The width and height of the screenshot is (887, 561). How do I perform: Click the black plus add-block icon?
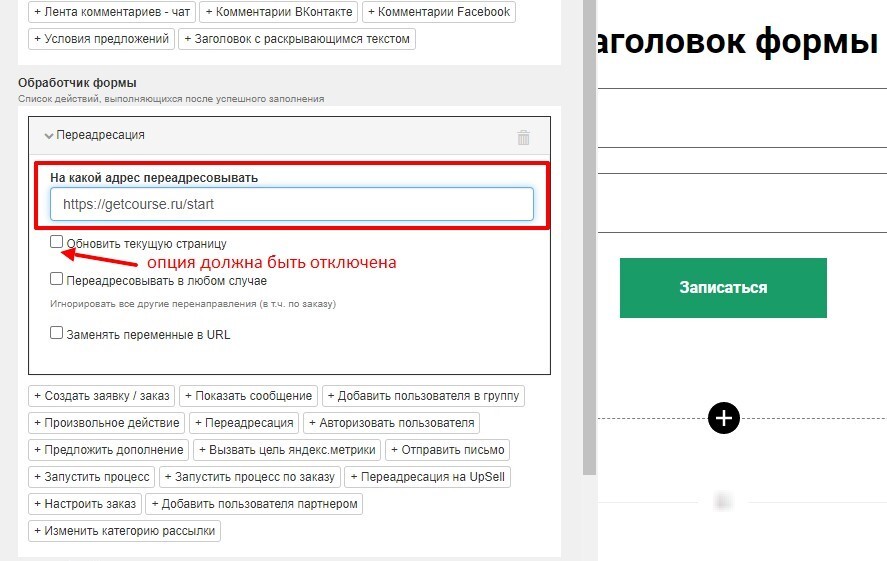coord(724,418)
